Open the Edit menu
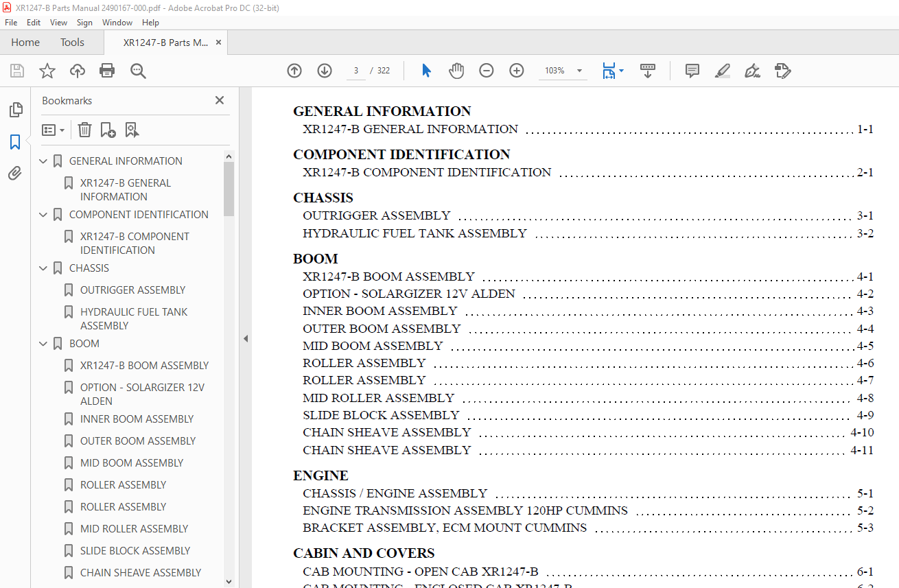 34,23
